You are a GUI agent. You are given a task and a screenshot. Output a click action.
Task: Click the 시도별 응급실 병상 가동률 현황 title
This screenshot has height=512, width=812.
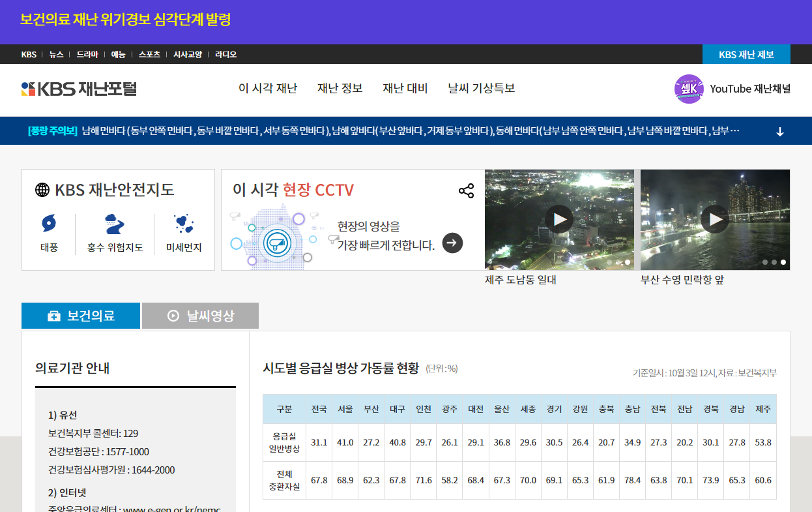tap(341, 368)
